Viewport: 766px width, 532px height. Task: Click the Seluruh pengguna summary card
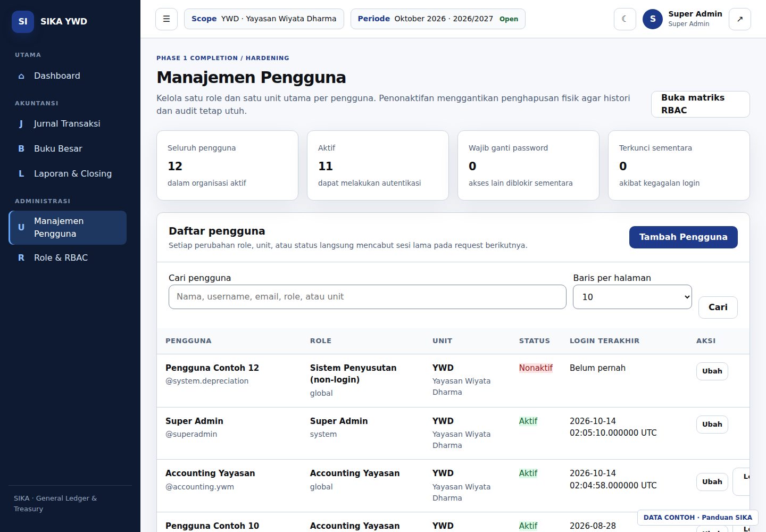pos(227,165)
